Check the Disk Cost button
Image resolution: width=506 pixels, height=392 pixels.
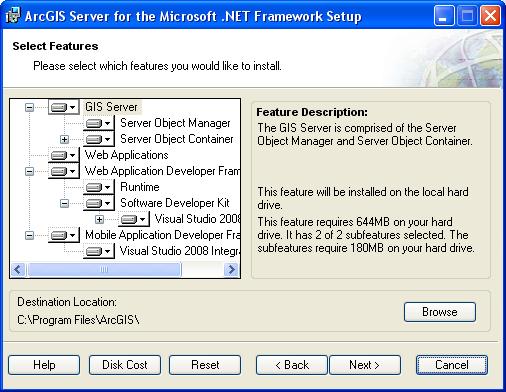[x=125, y=365]
